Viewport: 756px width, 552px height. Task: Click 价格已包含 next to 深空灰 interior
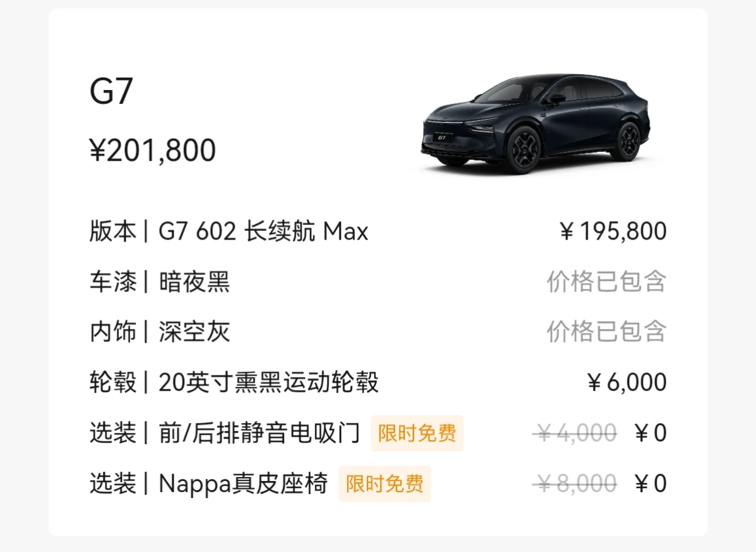coord(607,332)
